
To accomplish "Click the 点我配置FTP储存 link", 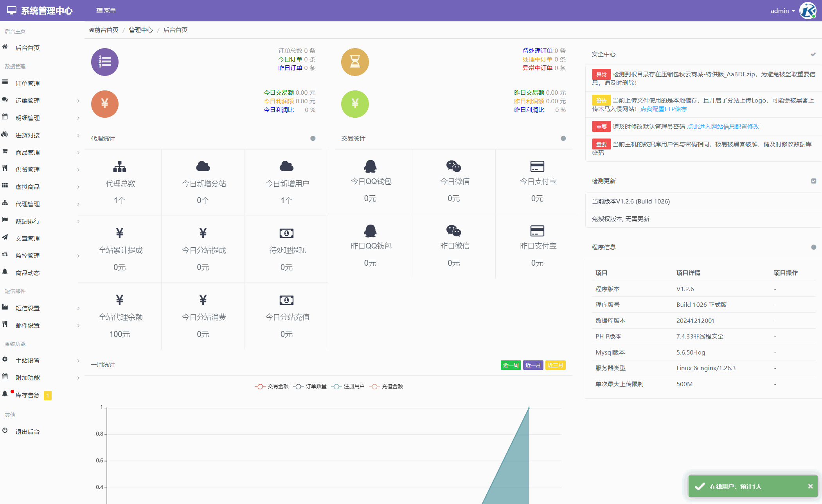I will pyautogui.click(x=664, y=109).
